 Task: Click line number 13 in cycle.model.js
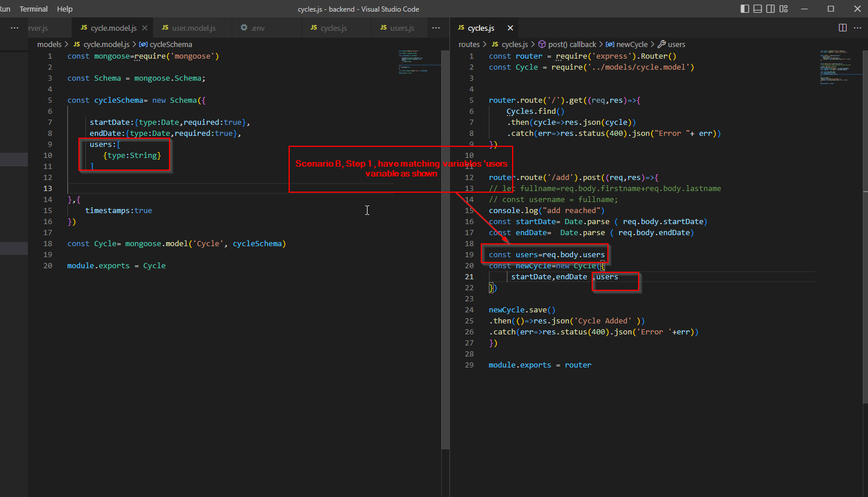48,188
